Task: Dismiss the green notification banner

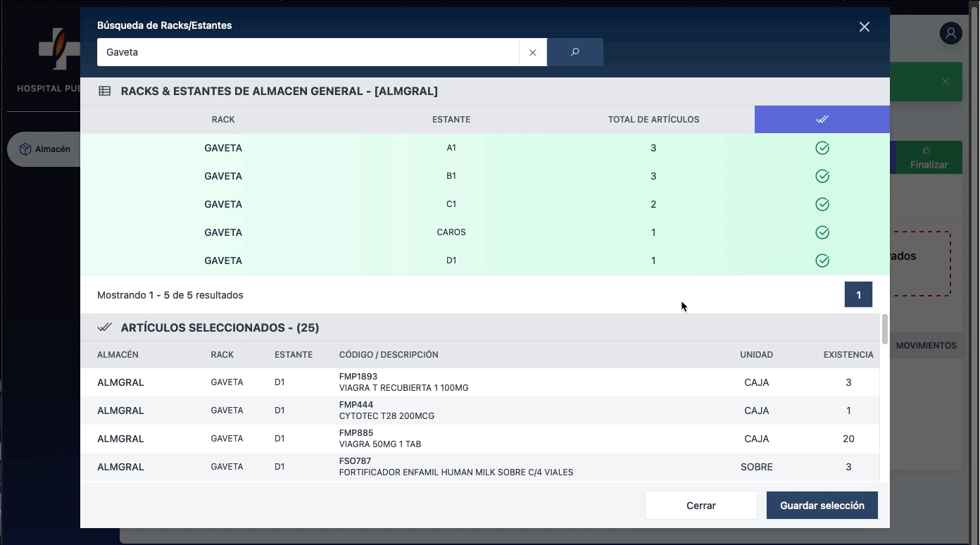Action: point(946,82)
